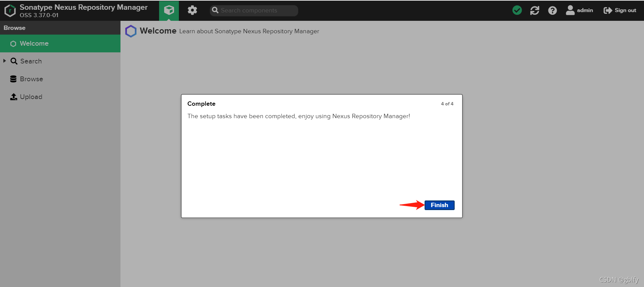Click Sign out
The height and width of the screenshot is (287, 644).
(x=620, y=10)
